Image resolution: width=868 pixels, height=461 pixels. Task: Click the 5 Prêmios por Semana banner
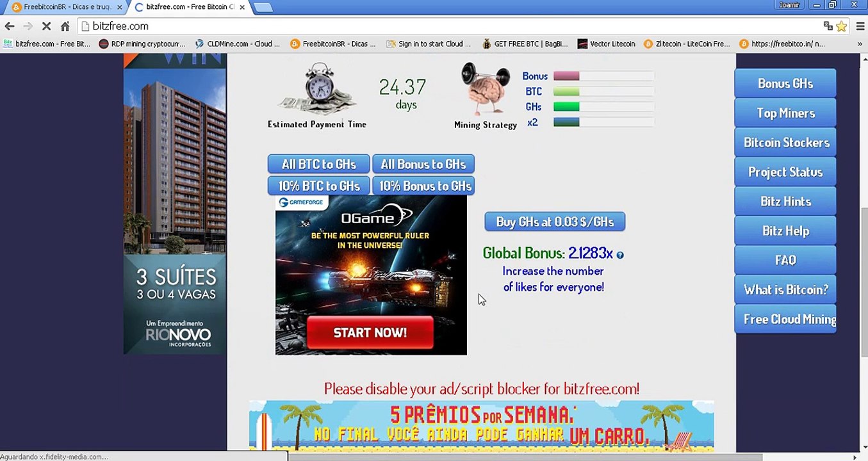482,426
